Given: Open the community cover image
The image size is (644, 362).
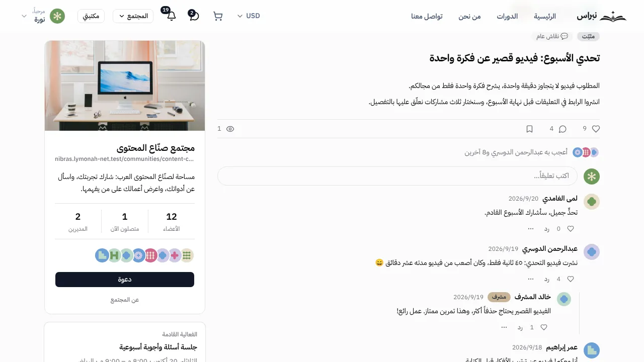Looking at the screenshot, I should (125, 85).
